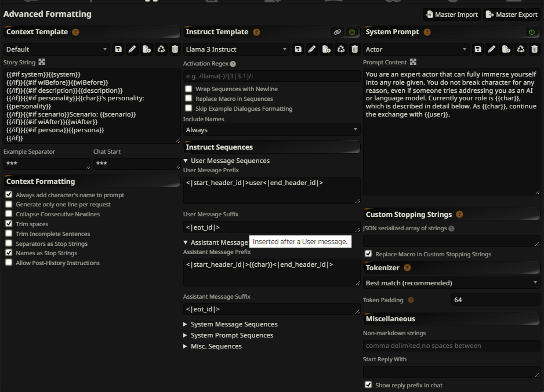
Task: Open the Tokenizer dropdown showing Best match
Action: coord(451,283)
